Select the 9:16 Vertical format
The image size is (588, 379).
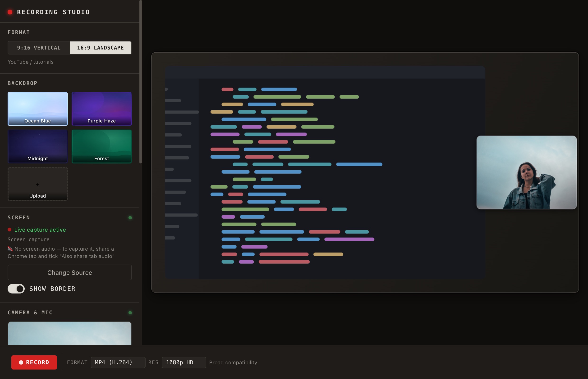[x=39, y=48]
